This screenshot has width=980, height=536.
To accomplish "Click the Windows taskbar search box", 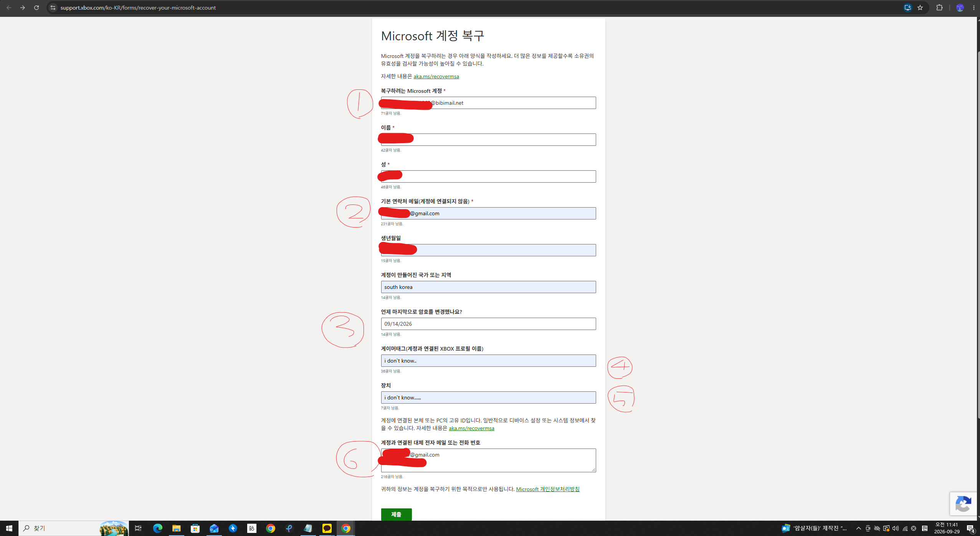I will coord(74,528).
